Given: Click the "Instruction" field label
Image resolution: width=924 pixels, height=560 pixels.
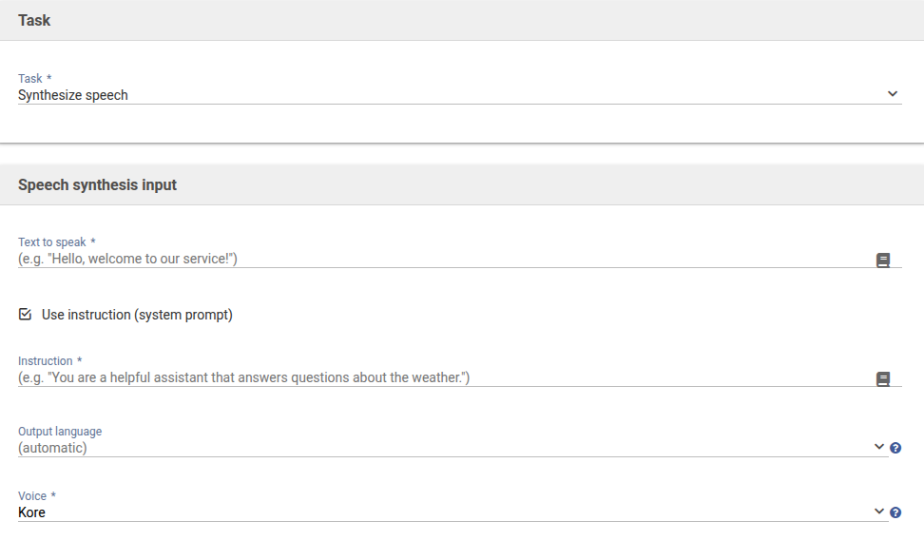Looking at the screenshot, I should [x=46, y=361].
